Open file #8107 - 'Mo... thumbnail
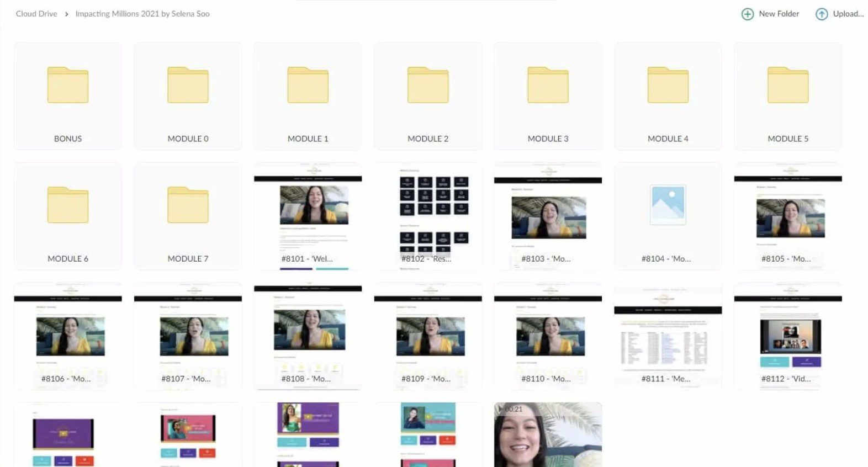Screen dimensions: 868x467 (188, 336)
